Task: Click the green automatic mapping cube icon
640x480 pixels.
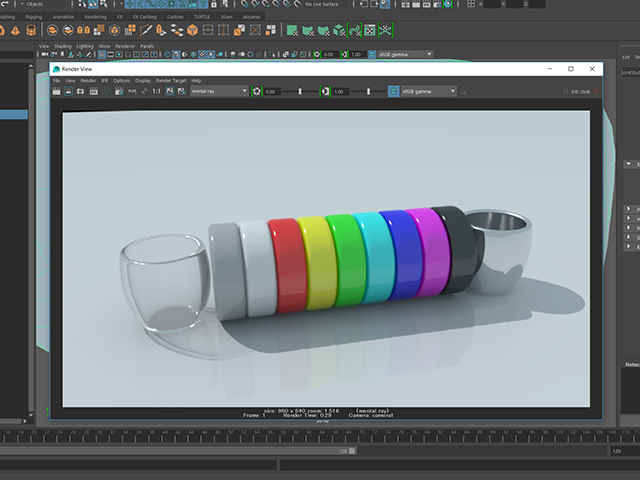Action: tap(339, 31)
